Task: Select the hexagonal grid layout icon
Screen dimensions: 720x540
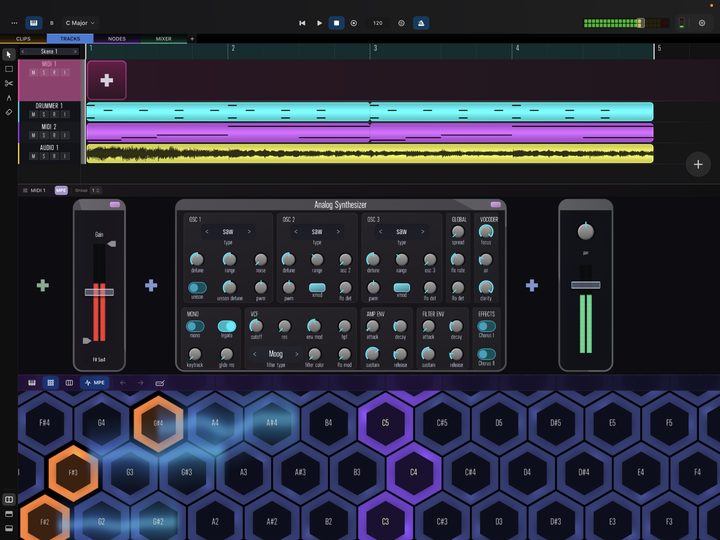Action: [51, 382]
